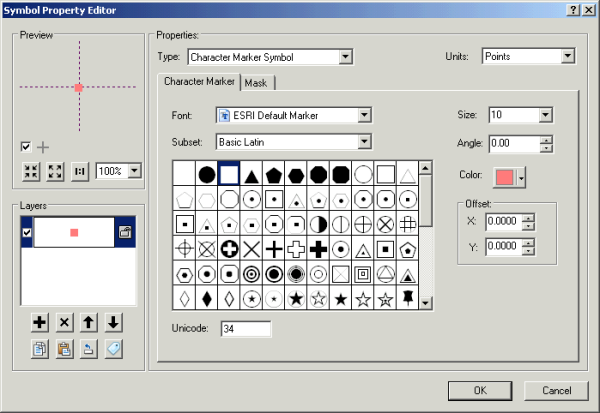
Task: Select the selected hollow square glyph
Action: coord(229,174)
